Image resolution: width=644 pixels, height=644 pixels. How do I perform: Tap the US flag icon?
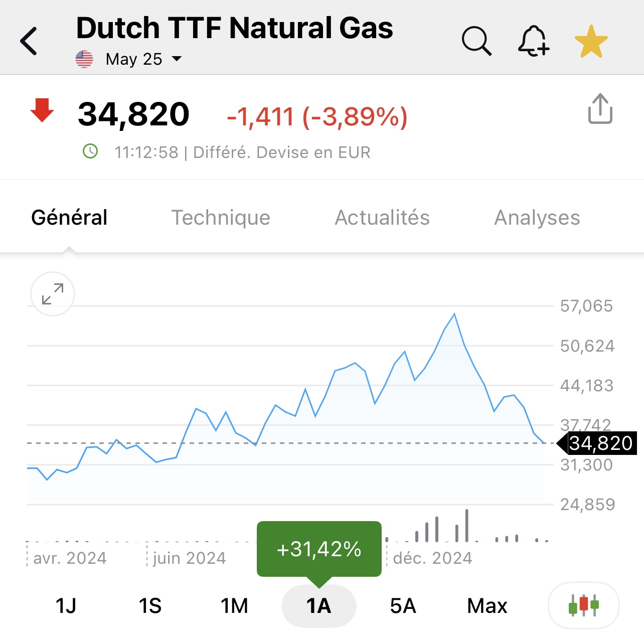pyautogui.click(x=84, y=59)
